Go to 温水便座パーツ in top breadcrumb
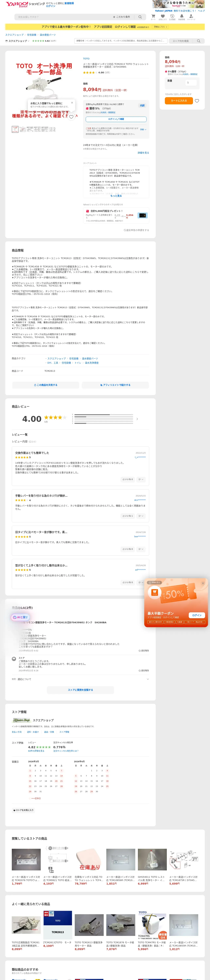210x980 pixels. point(48,35)
